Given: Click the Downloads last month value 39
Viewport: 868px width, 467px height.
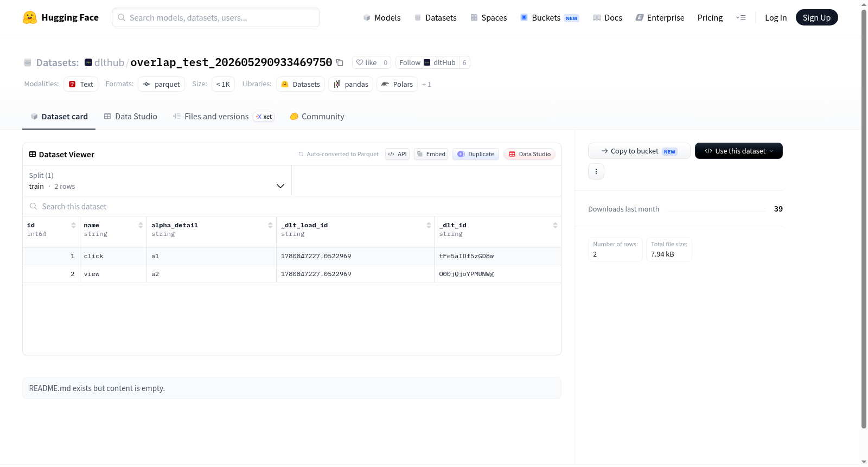Looking at the screenshot, I should click(778, 209).
